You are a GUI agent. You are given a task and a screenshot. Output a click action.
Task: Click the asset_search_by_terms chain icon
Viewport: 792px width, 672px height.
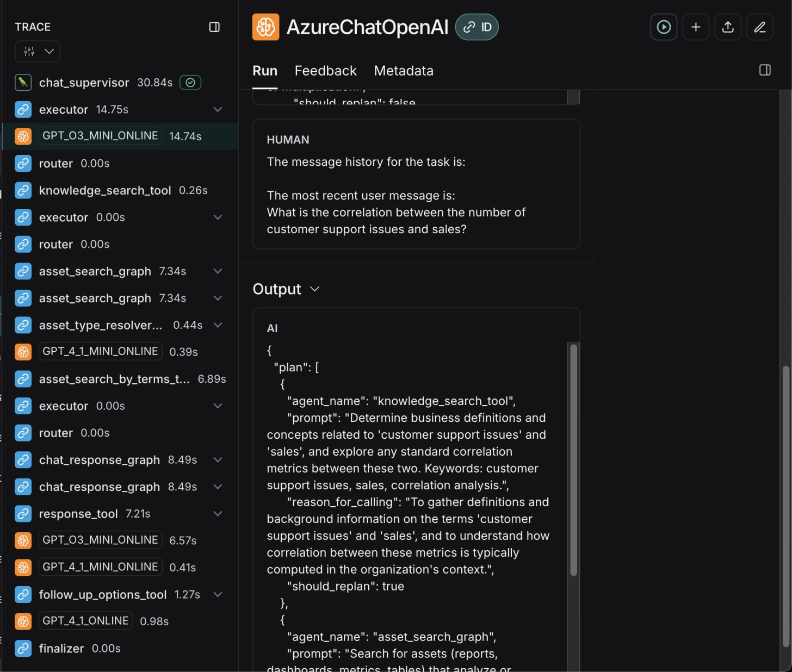click(23, 379)
